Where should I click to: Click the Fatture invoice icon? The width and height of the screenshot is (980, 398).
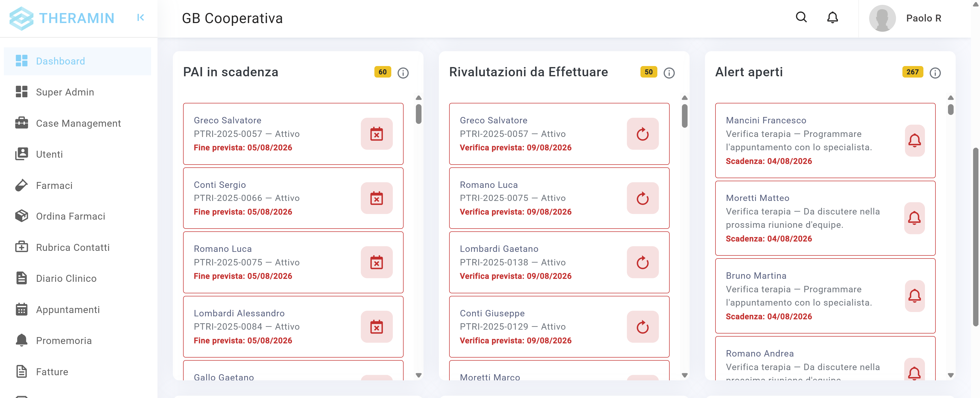click(22, 371)
